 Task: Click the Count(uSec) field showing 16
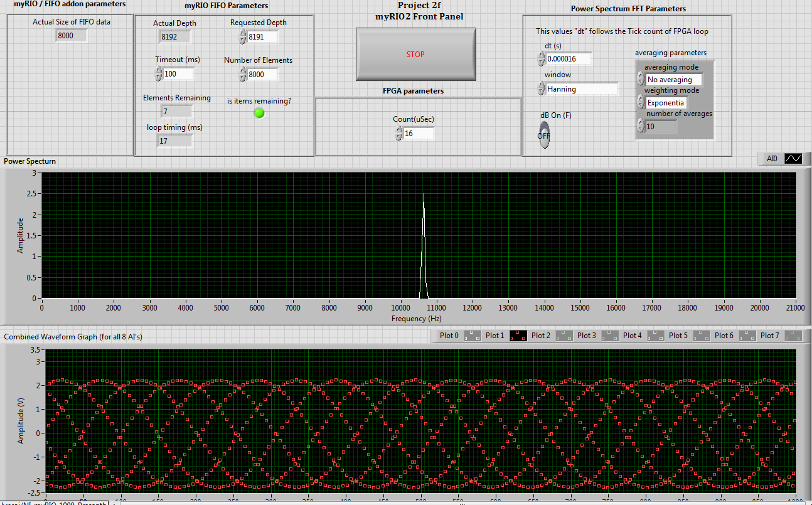419,133
